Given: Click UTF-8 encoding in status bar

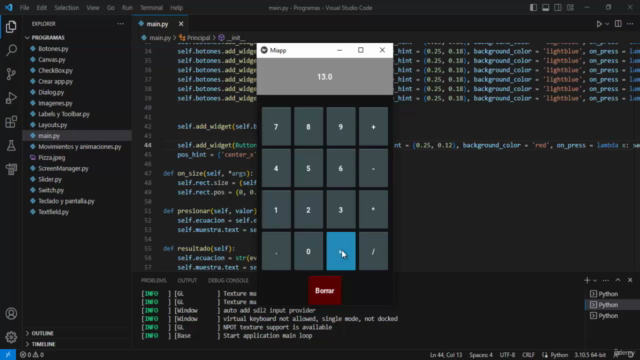Looking at the screenshot, I should pos(507,355).
